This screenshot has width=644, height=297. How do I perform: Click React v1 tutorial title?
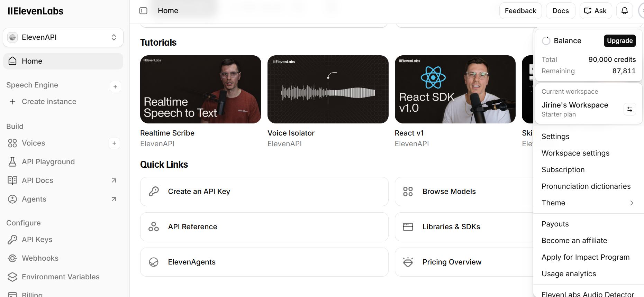[x=409, y=133]
